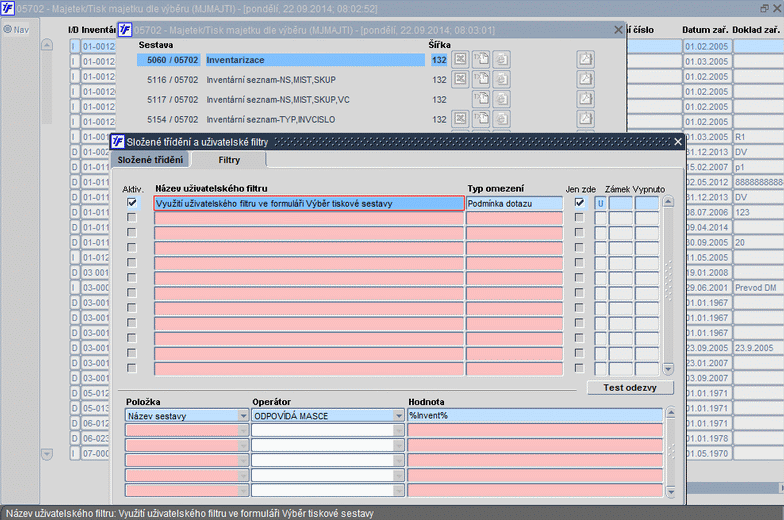Click Excel export icon for report 5116 / 05702
Viewport: 784px width, 520px height.
pyautogui.click(x=460, y=79)
